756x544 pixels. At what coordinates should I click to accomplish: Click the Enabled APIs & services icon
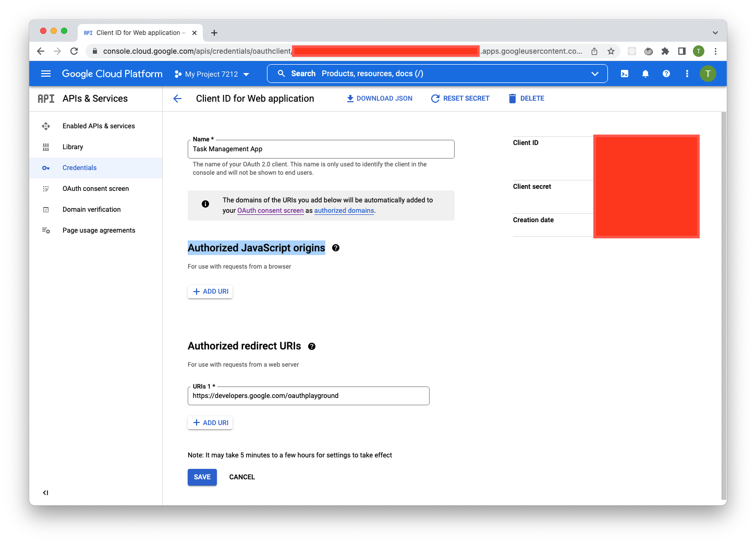[46, 126]
